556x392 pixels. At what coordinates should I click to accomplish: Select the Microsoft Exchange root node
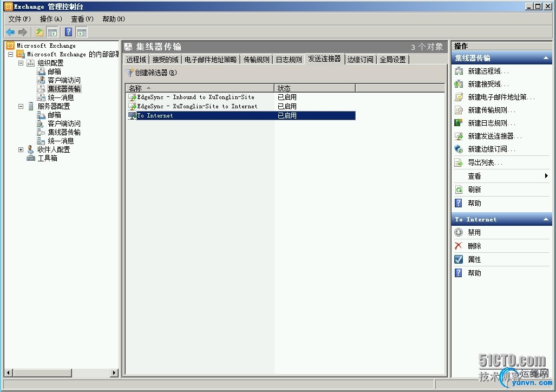(x=46, y=46)
